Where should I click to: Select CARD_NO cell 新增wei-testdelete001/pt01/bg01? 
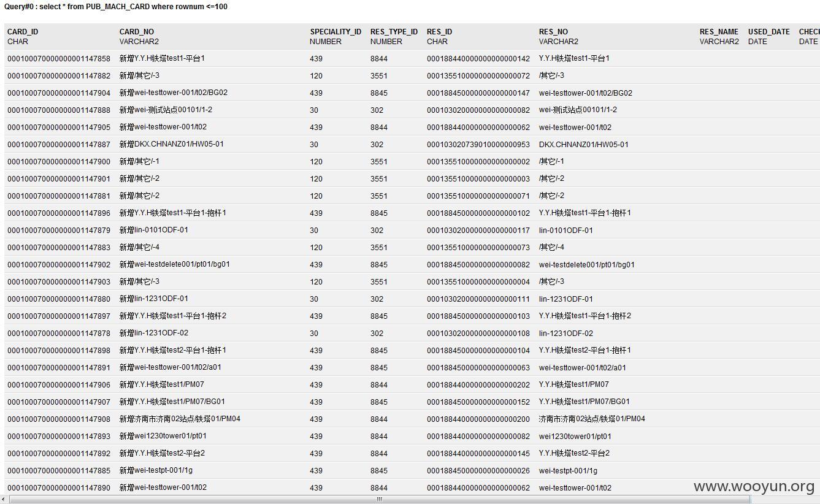click(175, 265)
